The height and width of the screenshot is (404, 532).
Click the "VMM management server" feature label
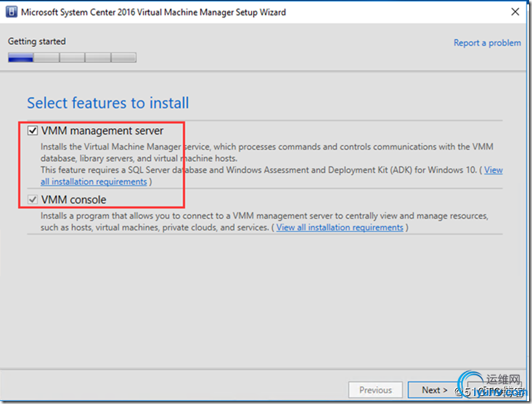point(102,132)
